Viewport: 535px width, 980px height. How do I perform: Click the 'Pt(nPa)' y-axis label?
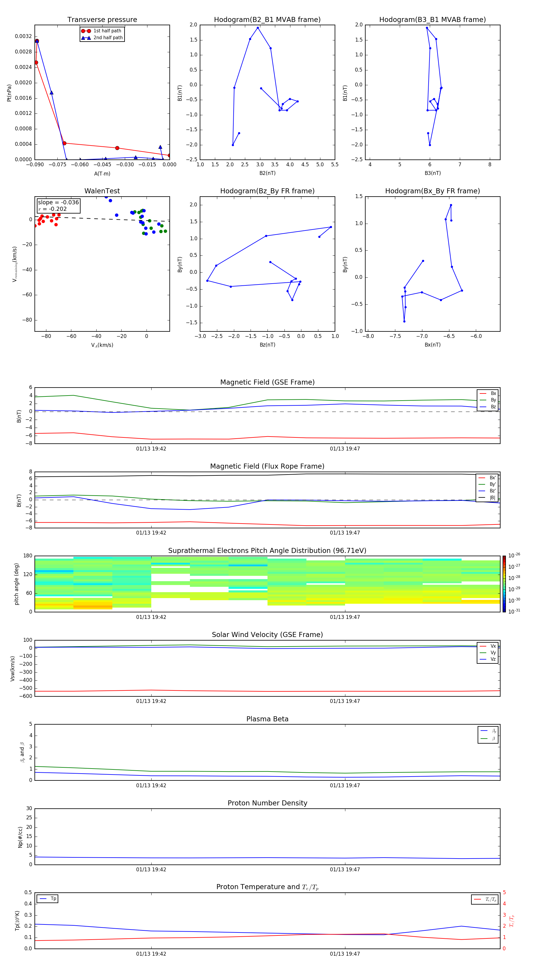(x=9, y=92)
